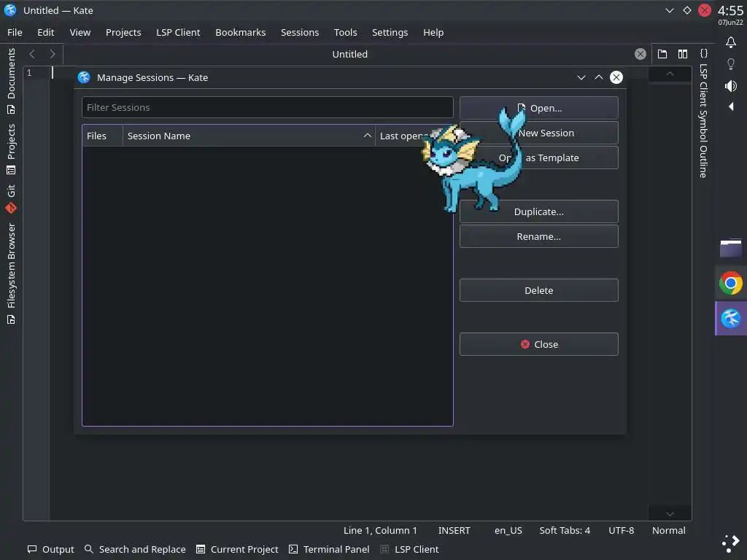Open the Settings menu
The image size is (747, 560).
[x=390, y=32]
